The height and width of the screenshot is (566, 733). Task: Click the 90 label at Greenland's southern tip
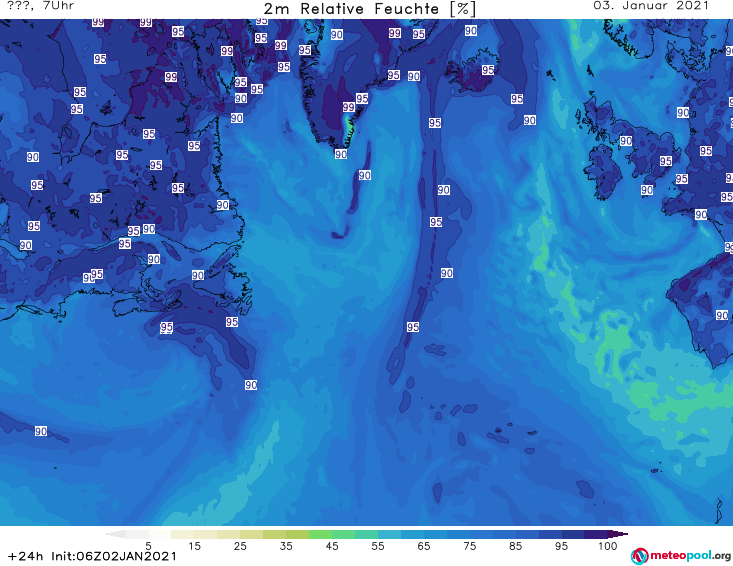[x=341, y=154]
